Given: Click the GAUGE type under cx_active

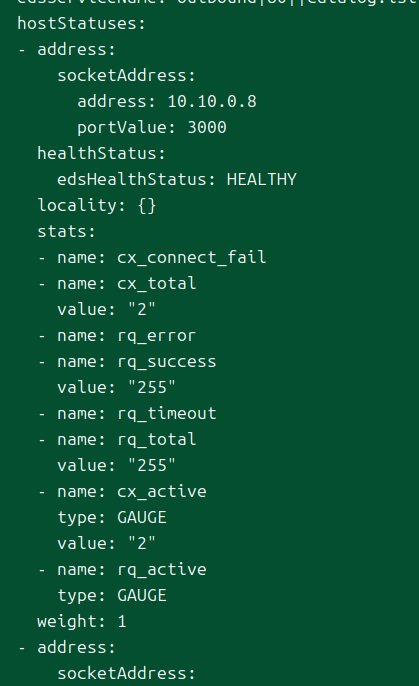Looking at the screenshot, I should (x=142, y=518).
